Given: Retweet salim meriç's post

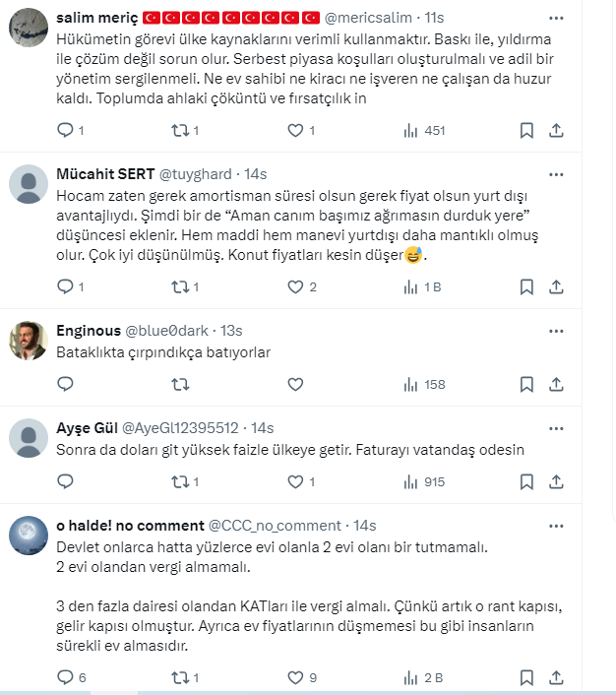Looking at the screenshot, I should 180,130.
